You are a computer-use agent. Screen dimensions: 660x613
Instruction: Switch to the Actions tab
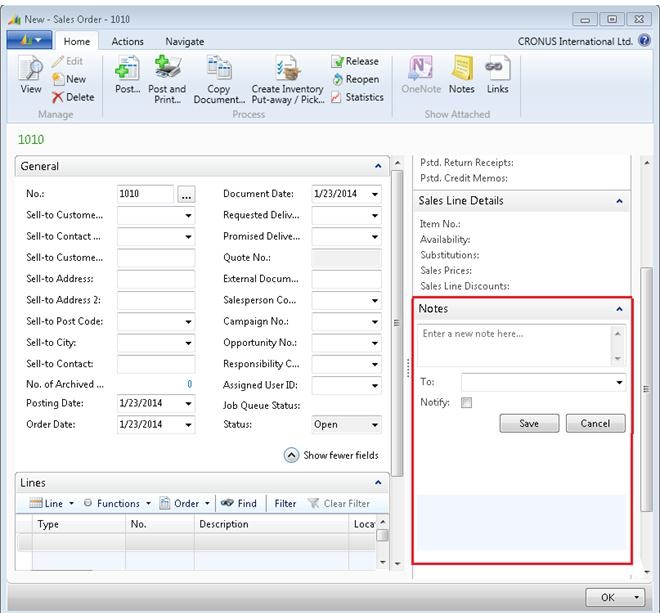pos(127,42)
